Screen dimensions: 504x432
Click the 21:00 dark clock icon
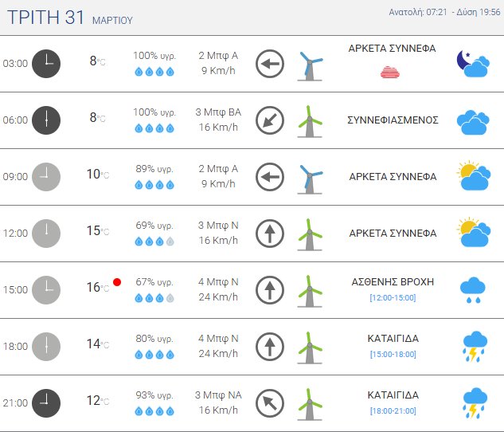click(45, 403)
